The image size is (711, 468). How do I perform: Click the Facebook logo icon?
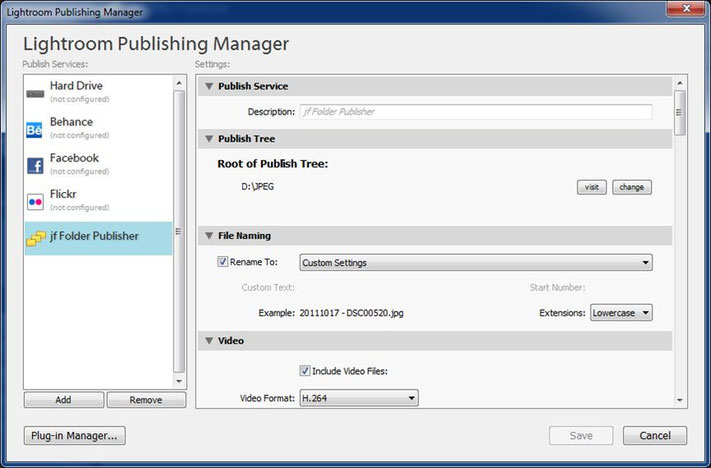[x=35, y=166]
